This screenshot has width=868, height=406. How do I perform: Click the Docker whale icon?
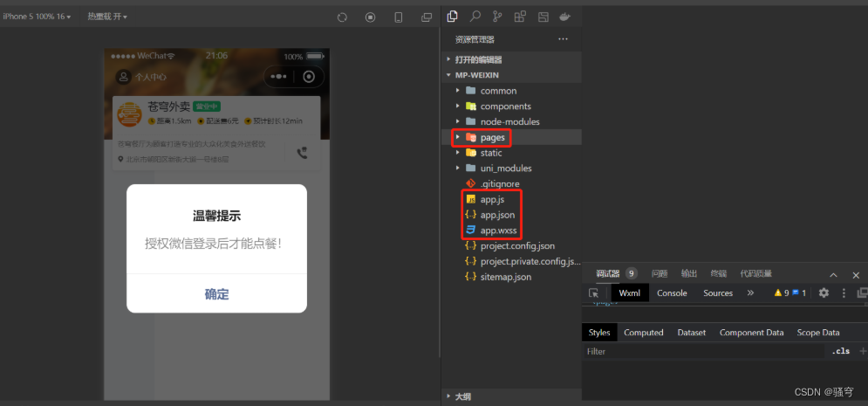click(564, 17)
